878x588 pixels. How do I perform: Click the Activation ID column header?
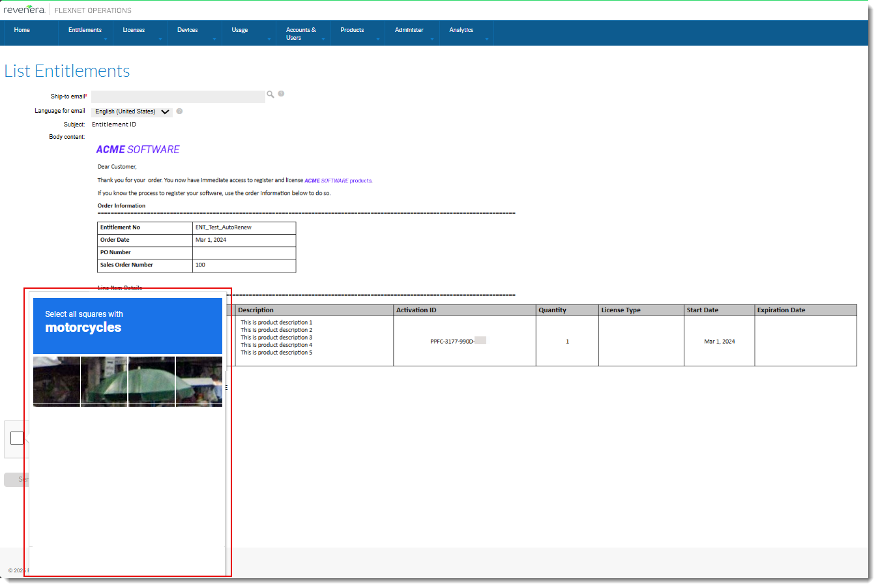click(416, 310)
